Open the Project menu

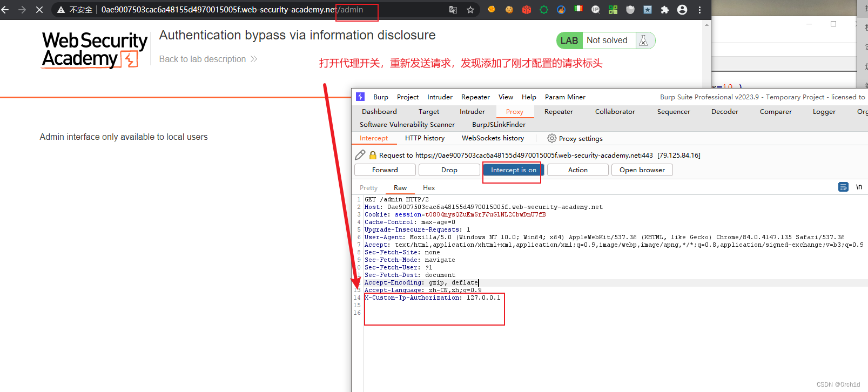408,97
